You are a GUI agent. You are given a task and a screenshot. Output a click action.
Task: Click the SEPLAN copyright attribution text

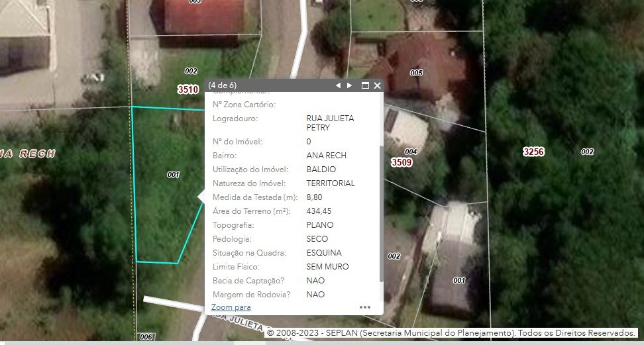coord(452,332)
